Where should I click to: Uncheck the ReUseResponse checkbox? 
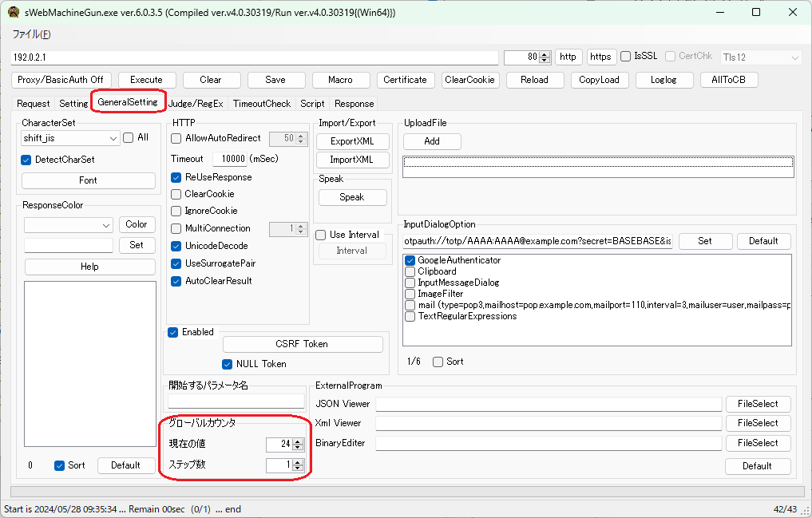click(176, 177)
